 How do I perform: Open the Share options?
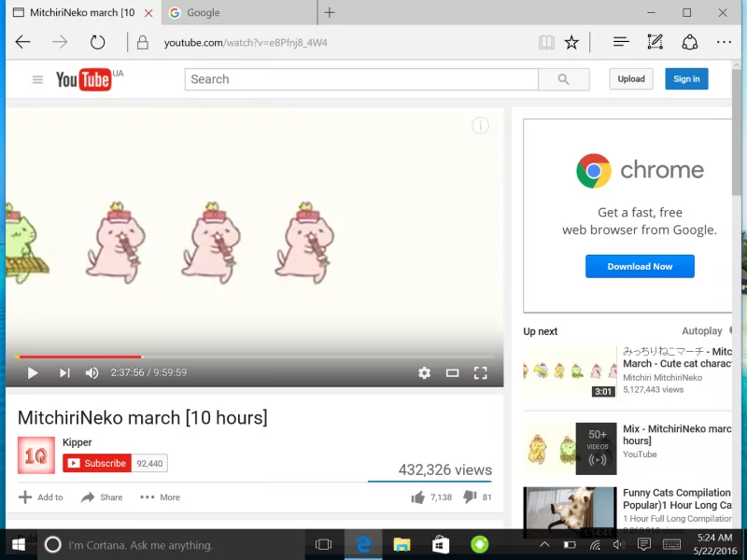(102, 497)
